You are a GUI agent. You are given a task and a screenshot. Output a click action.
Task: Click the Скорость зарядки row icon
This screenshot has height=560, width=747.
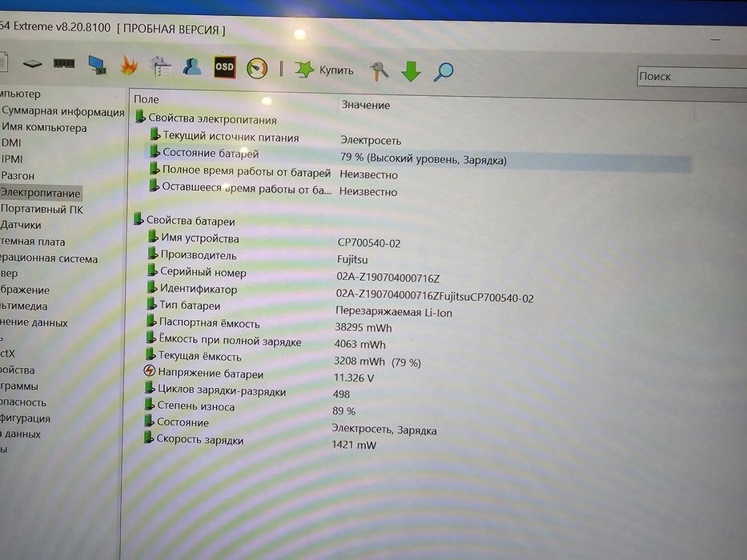[149, 437]
